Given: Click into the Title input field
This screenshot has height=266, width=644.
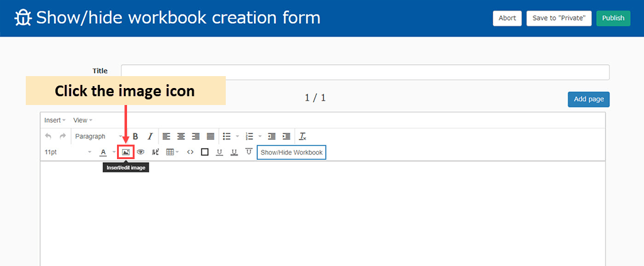Looking at the screenshot, I should click(x=365, y=72).
